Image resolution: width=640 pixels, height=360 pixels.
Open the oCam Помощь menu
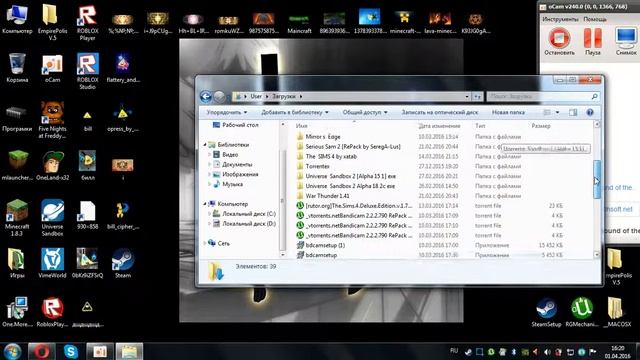click(595, 19)
